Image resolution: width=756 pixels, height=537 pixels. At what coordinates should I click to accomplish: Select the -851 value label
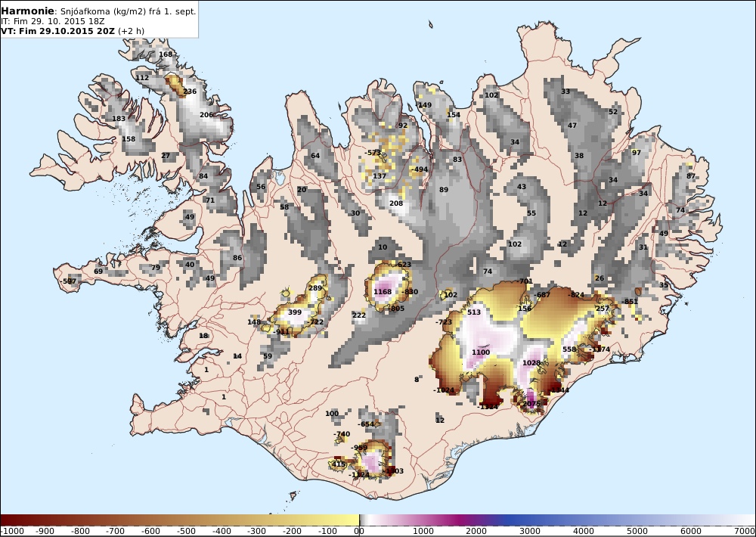point(630,302)
